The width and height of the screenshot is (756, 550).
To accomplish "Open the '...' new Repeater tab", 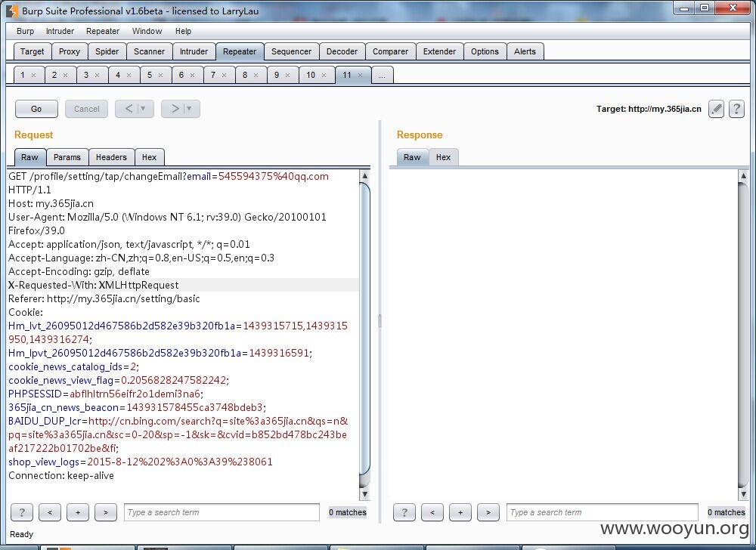I will pyautogui.click(x=383, y=75).
